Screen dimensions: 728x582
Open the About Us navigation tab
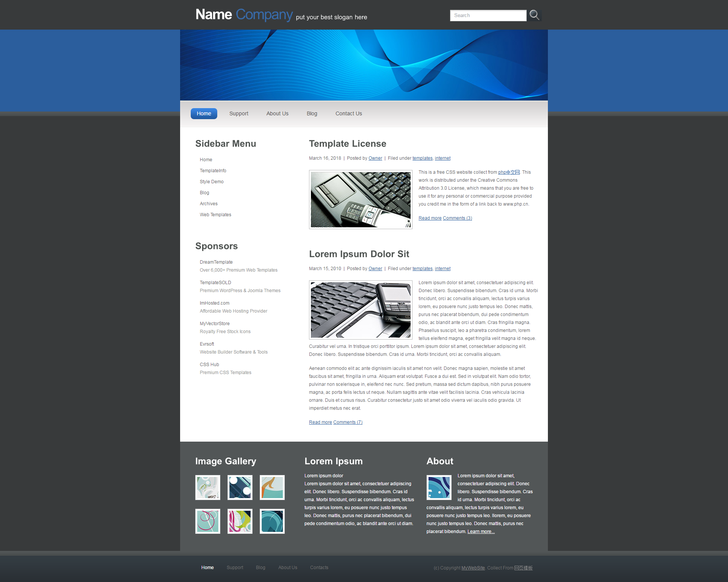coord(278,113)
